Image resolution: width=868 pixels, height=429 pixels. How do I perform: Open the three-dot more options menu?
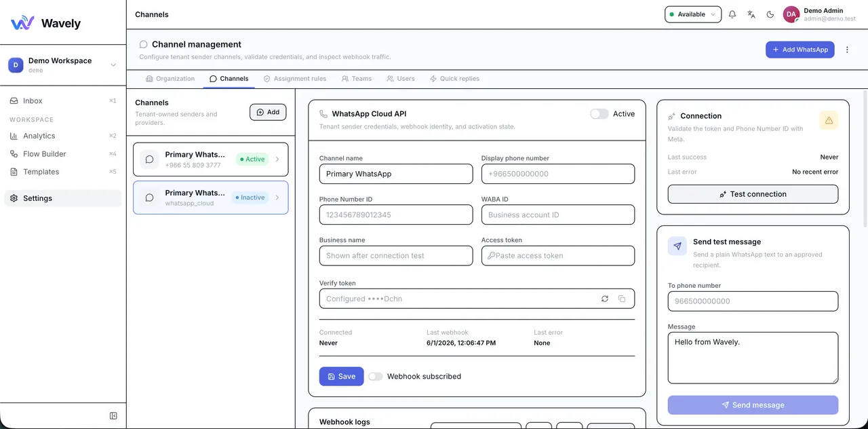(847, 50)
